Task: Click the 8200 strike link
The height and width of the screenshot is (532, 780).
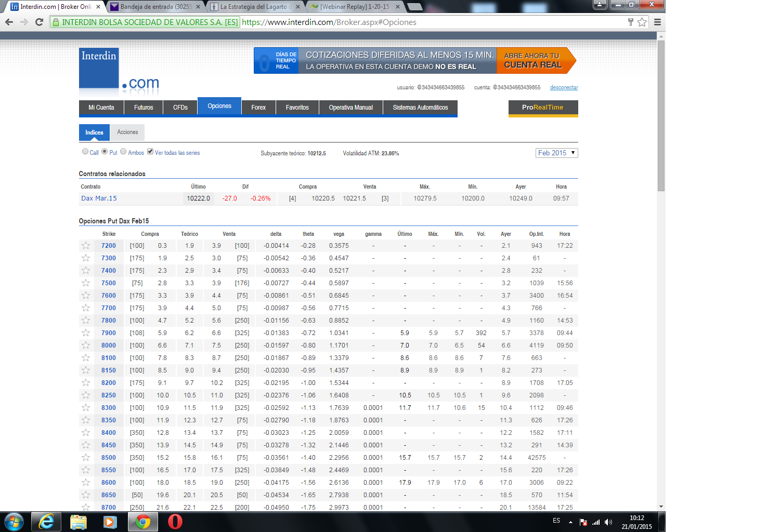Action: click(x=109, y=383)
